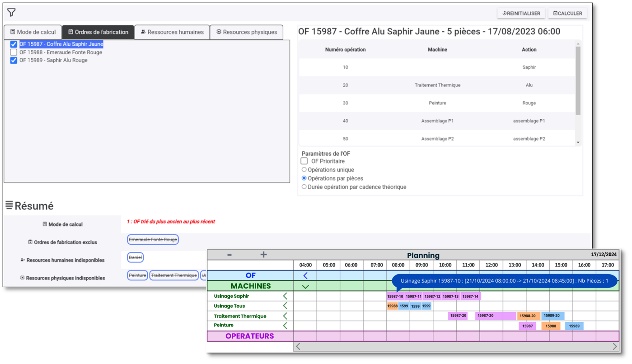
Task: Expand the Traitement Thermique row chevron
Action: (285, 316)
